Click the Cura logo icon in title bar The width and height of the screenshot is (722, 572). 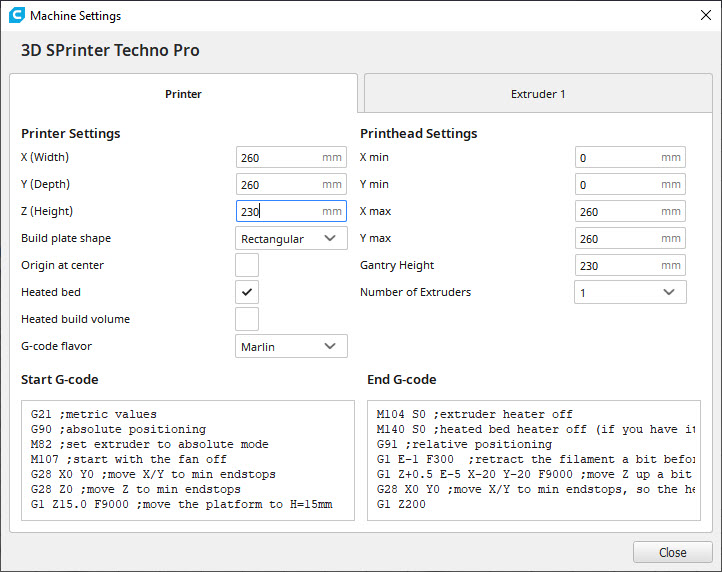pyautogui.click(x=17, y=15)
